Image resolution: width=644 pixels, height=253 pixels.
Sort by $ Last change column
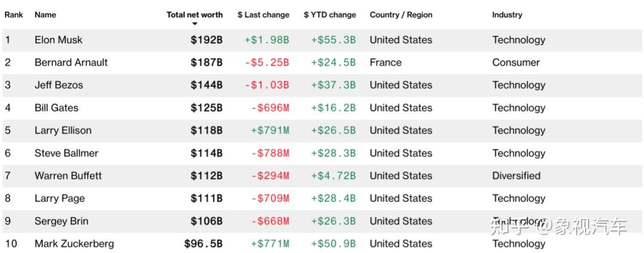coord(264,15)
